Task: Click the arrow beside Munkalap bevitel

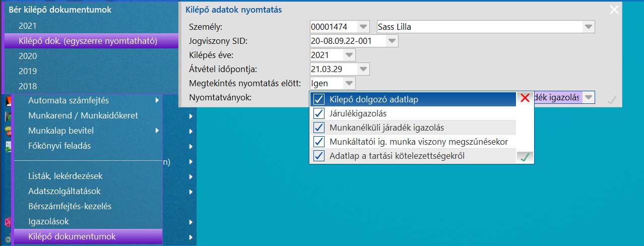Action: pos(158,131)
